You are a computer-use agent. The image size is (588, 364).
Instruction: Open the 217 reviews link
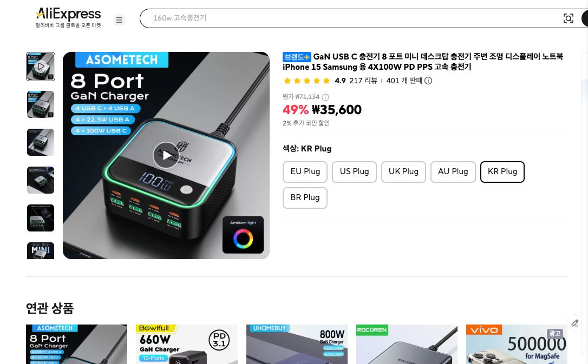pyautogui.click(x=363, y=81)
